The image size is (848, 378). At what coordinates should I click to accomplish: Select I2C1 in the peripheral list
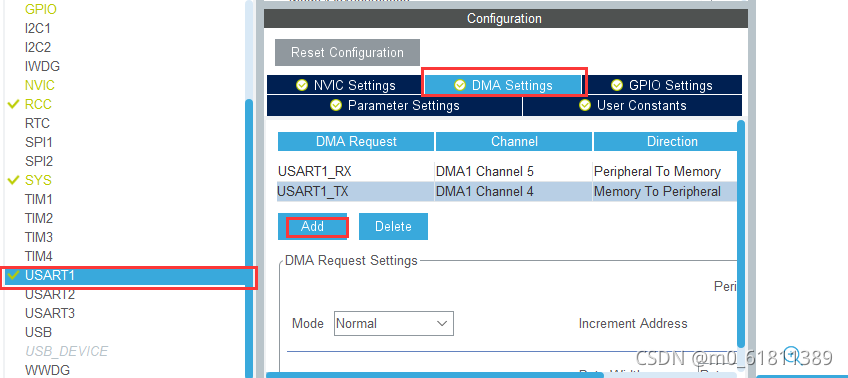(37, 28)
